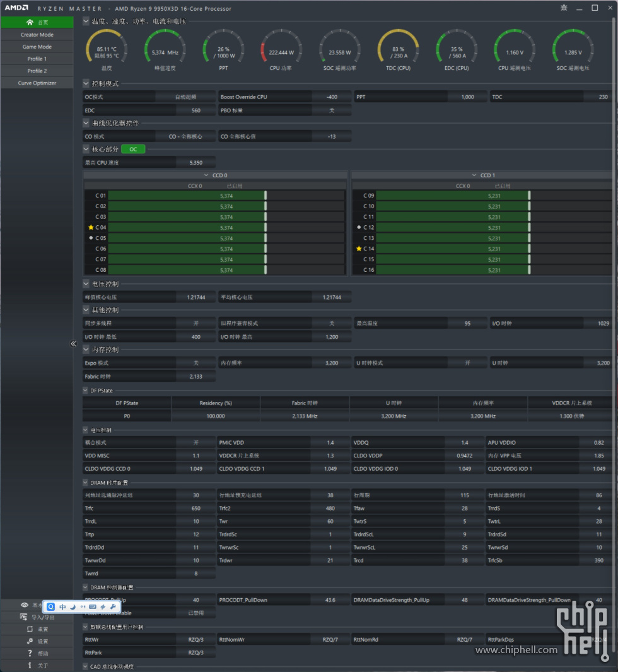Collapse the 曲线优化器控件 section

[86, 123]
